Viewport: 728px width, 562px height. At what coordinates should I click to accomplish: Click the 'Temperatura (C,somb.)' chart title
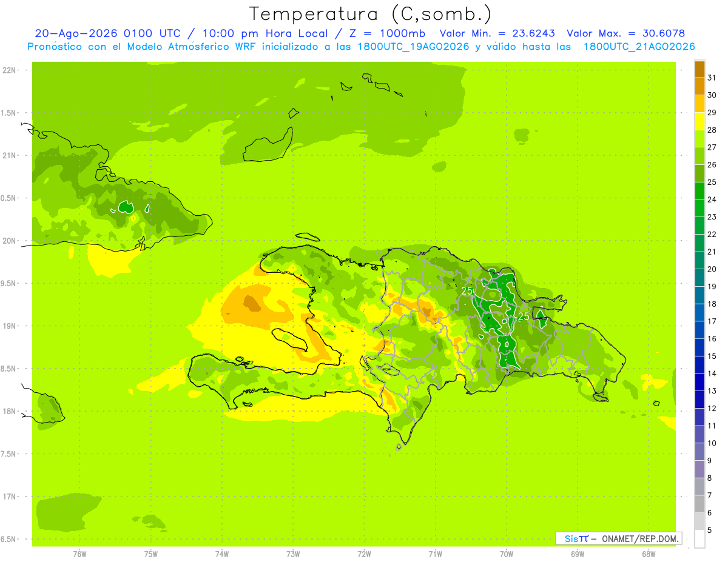(x=371, y=14)
